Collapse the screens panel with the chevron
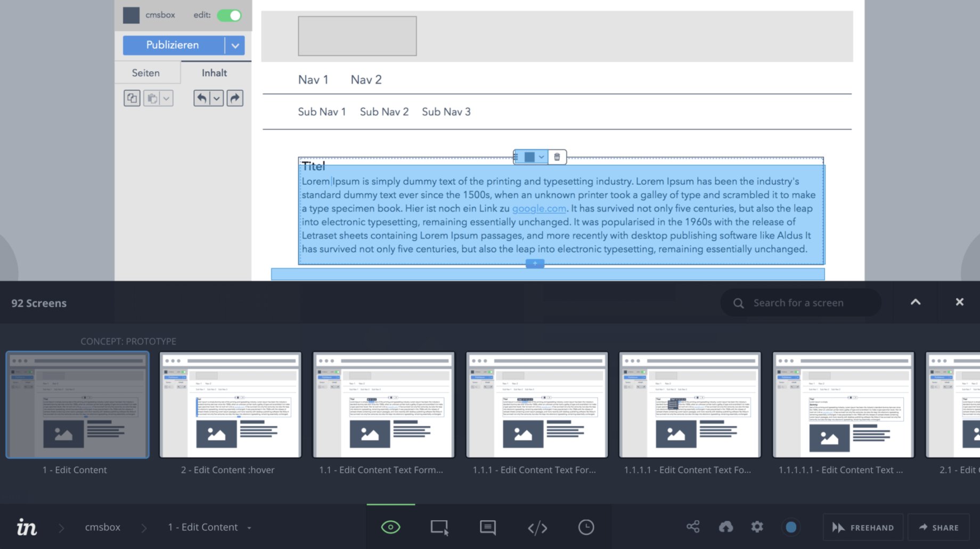This screenshot has height=549, width=980. pos(915,302)
